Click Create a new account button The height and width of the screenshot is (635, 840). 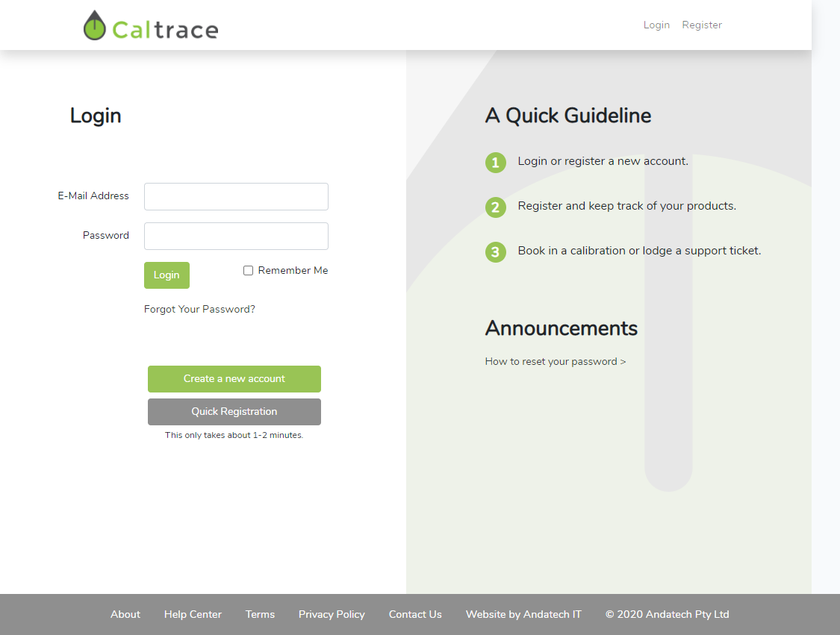tap(234, 379)
